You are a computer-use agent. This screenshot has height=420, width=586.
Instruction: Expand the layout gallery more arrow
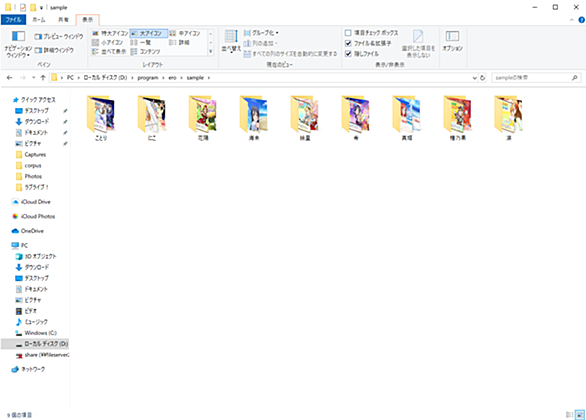[x=211, y=52]
